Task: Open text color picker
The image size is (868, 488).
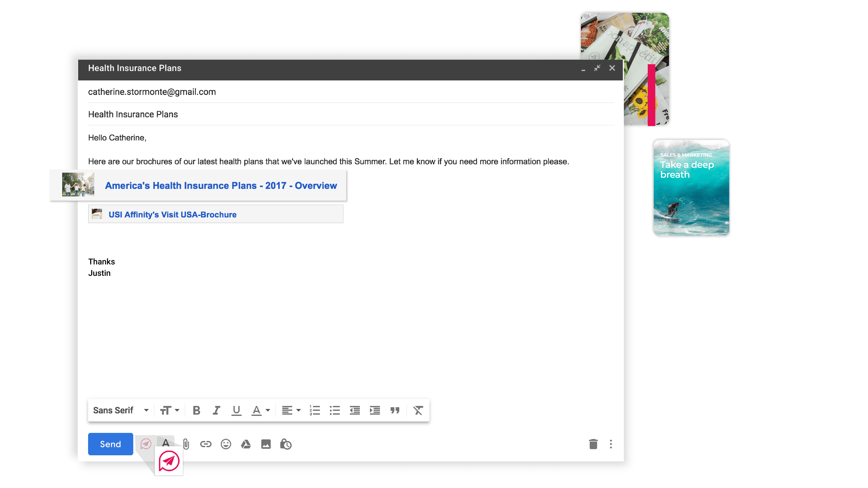Action: 260,410
